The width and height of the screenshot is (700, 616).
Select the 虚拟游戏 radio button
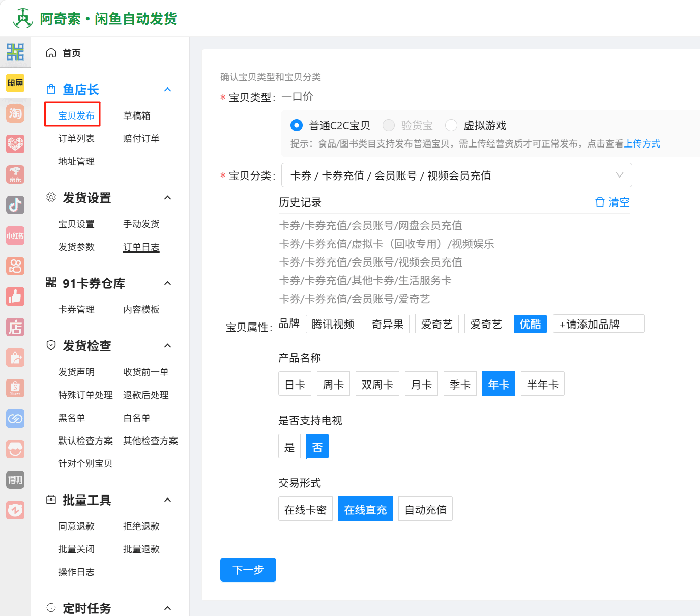click(x=451, y=125)
